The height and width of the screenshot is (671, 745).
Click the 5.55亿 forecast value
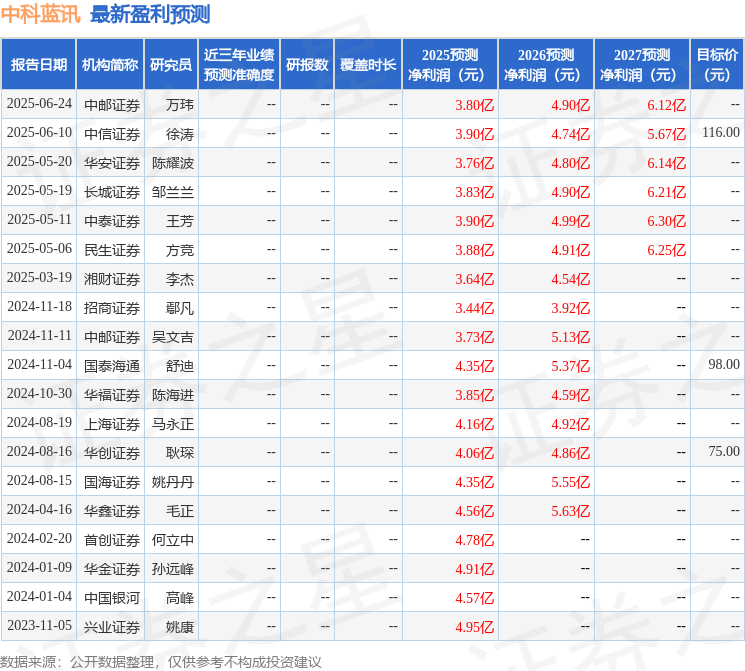click(570, 481)
